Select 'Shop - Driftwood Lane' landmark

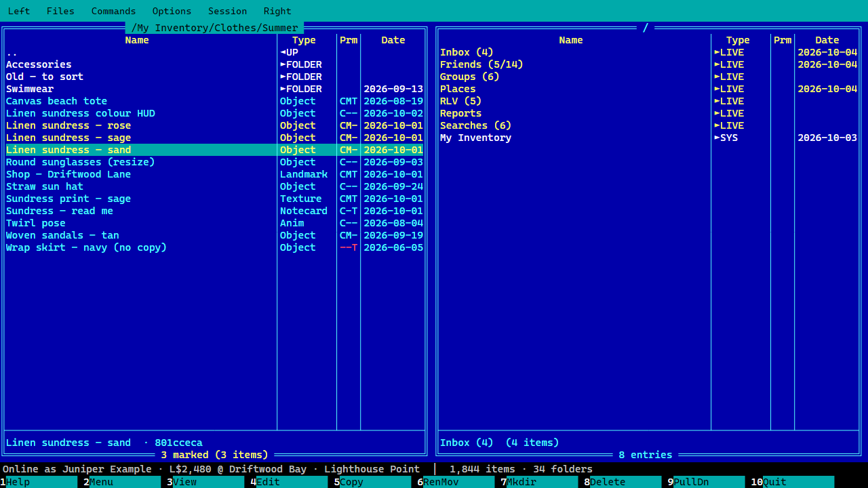point(215,174)
